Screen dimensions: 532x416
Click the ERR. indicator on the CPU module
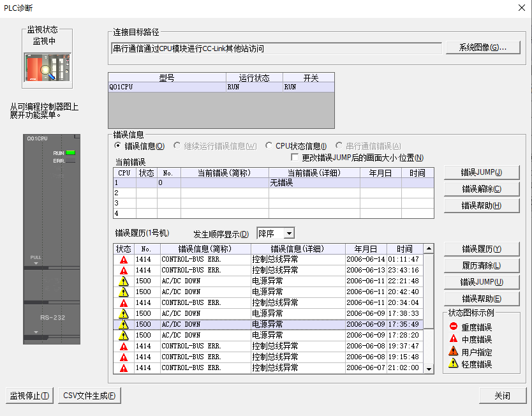(x=70, y=161)
